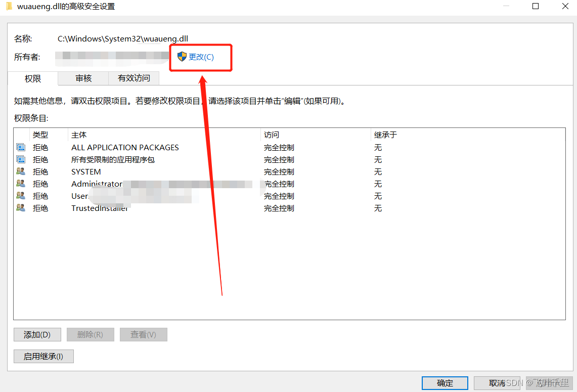
Task: Click the ALL APPLICATION PACKAGES row icon
Action: 21,147
